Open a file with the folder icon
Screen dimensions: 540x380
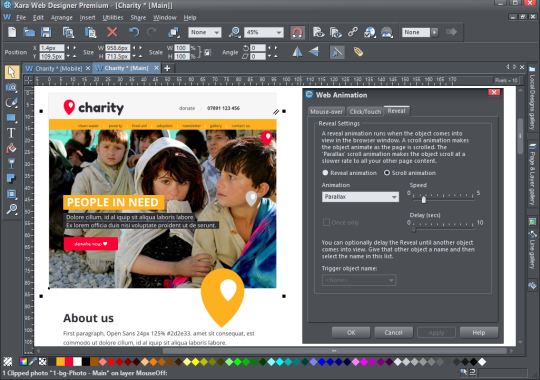click(29, 32)
